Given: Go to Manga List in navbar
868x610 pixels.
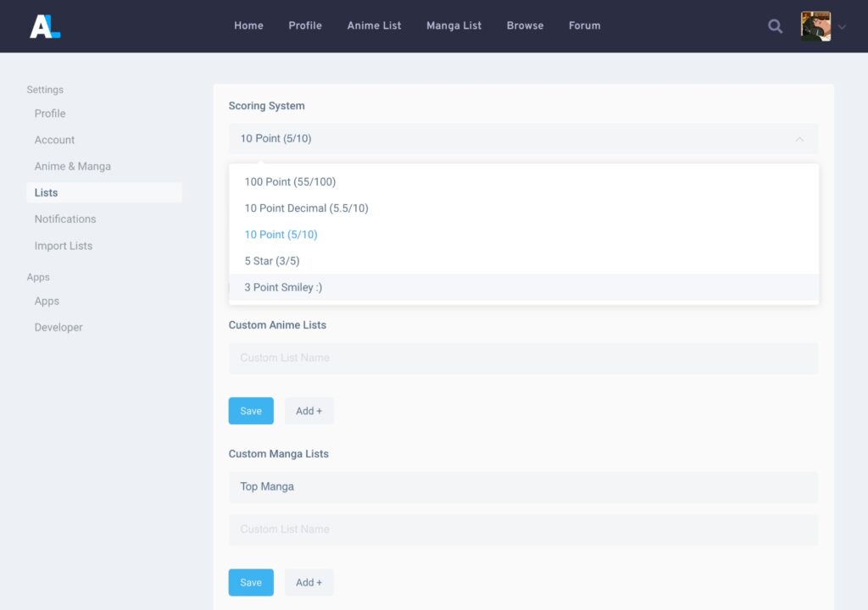Looking at the screenshot, I should click(453, 25).
